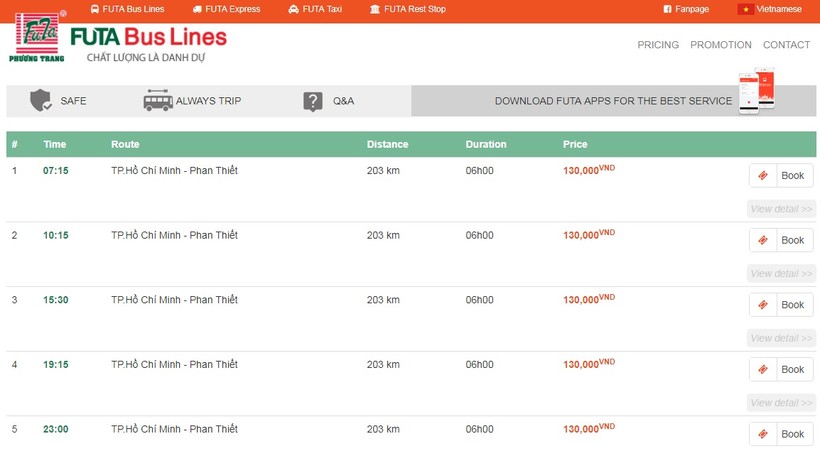Book the 23:00 bus trip
Image resolution: width=820 pixels, height=451 pixels.
781,434
